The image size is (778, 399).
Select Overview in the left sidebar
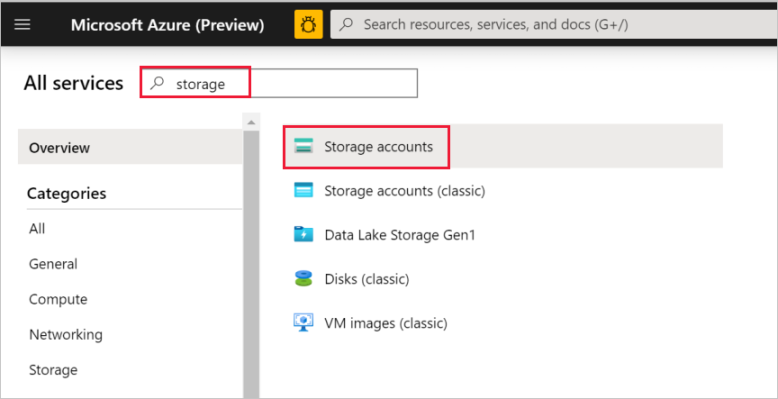tap(130, 147)
